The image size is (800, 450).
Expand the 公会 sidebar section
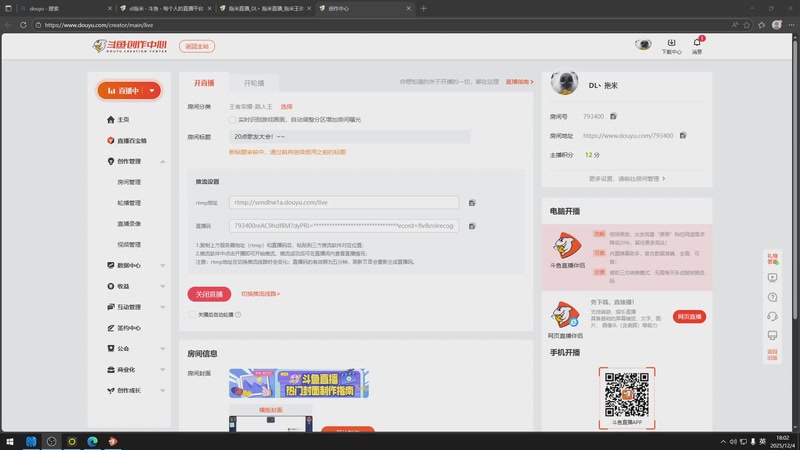point(163,349)
